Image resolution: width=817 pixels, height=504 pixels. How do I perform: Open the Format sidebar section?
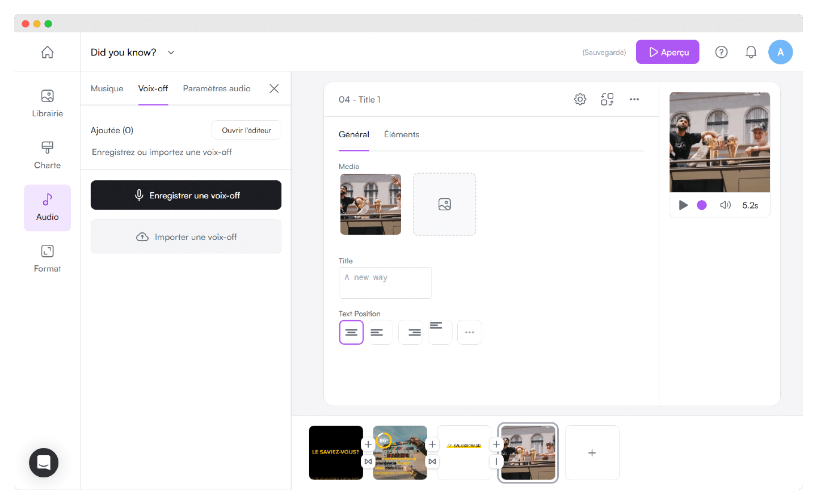click(48, 259)
